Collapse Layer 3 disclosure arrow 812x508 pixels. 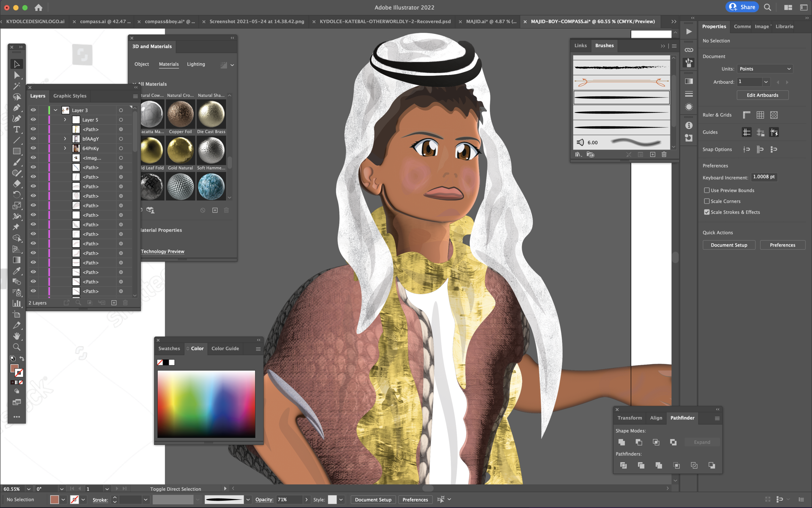coord(56,110)
